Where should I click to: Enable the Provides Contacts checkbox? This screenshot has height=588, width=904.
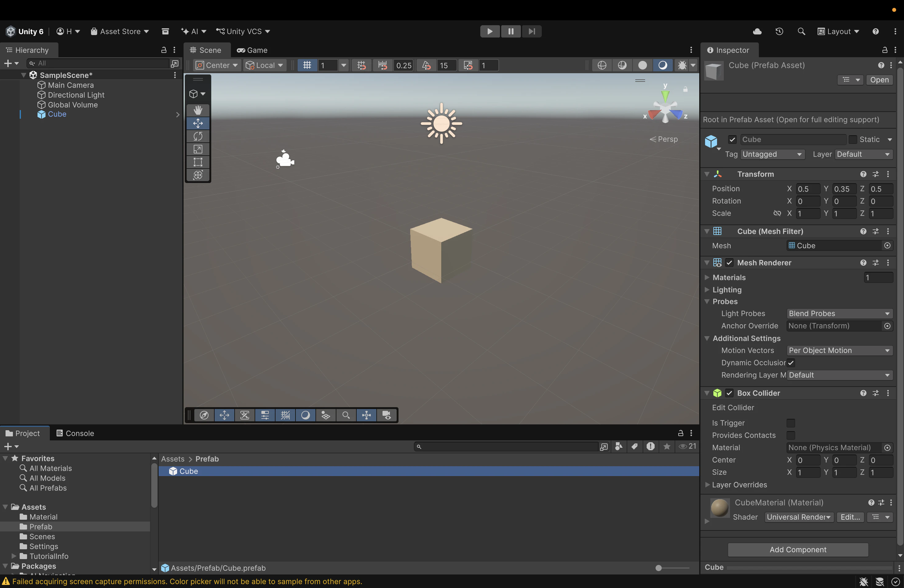pos(791,435)
